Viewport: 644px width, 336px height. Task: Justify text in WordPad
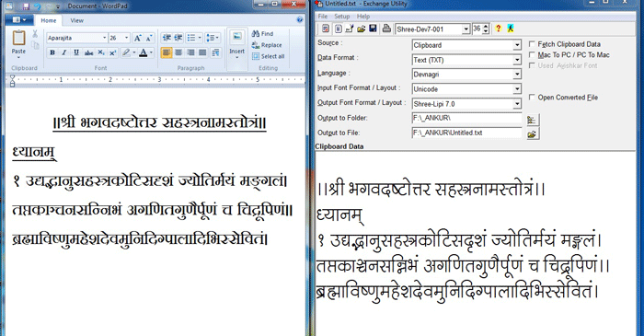tap(202, 52)
